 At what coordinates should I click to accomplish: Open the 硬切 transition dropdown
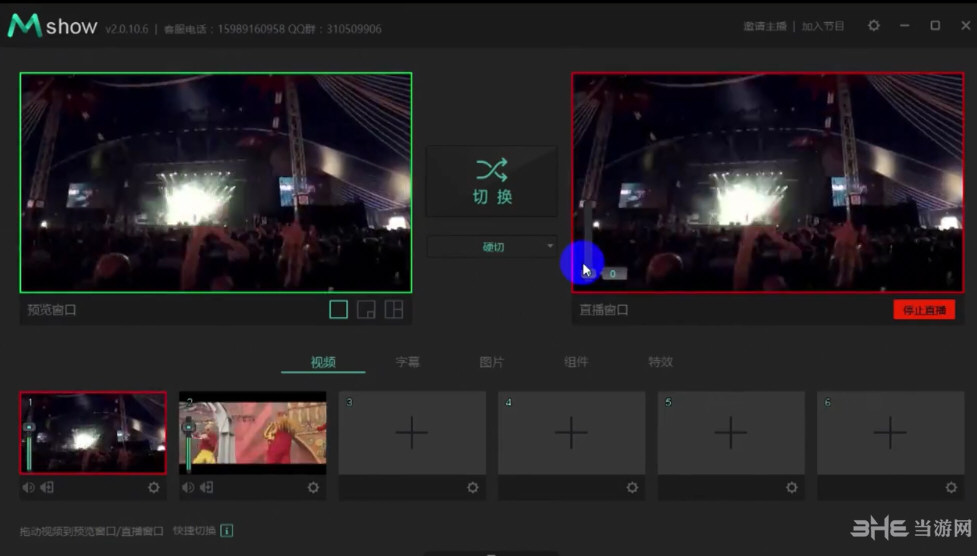491,246
